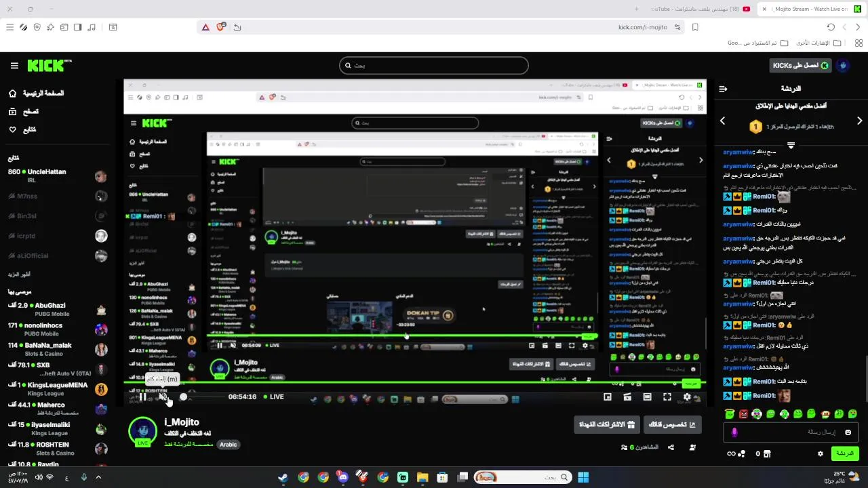Image resolution: width=868 pixels, height=488 pixels.
Task: Click the KICK logo
Action: tap(48, 65)
